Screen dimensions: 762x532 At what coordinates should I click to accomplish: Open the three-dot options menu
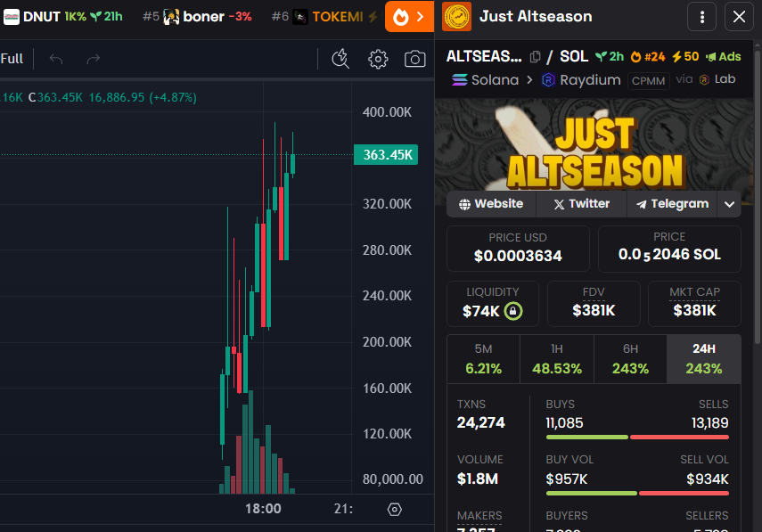(x=702, y=17)
